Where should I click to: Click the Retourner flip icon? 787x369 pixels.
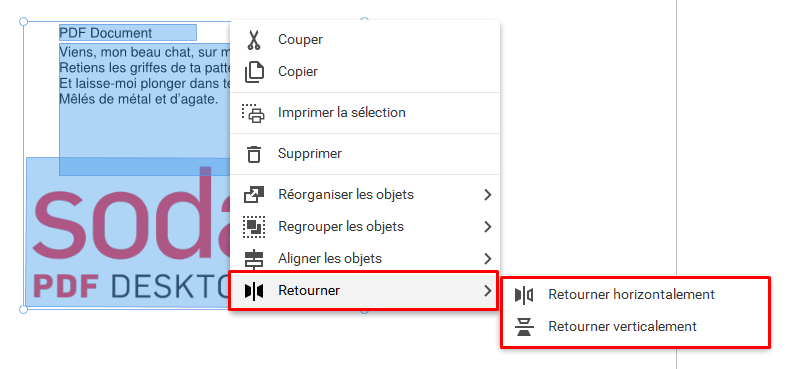(x=254, y=291)
